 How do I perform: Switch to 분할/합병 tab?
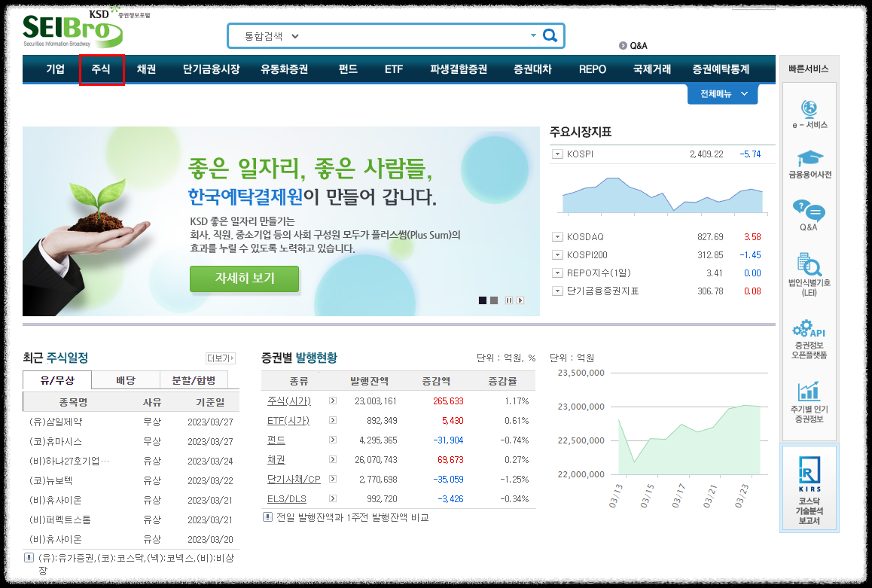194,380
